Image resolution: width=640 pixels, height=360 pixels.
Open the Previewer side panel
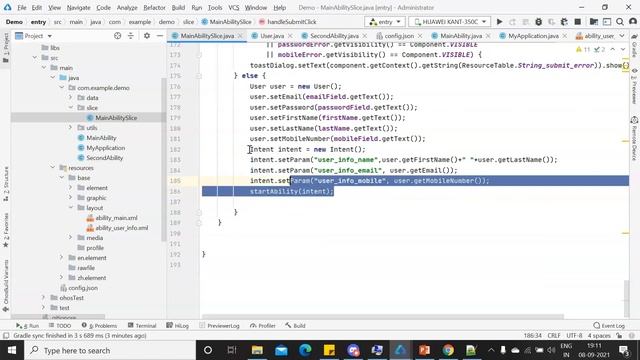point(634,87)
